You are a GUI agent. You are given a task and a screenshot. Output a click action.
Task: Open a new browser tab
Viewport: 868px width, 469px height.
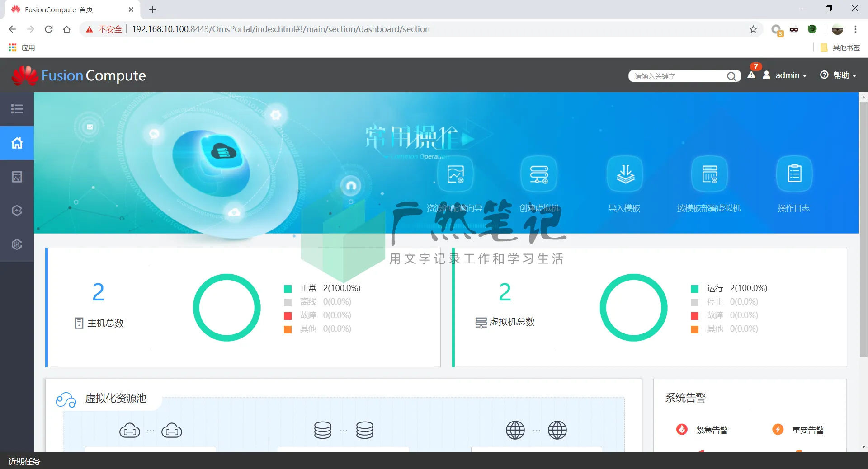153,9
